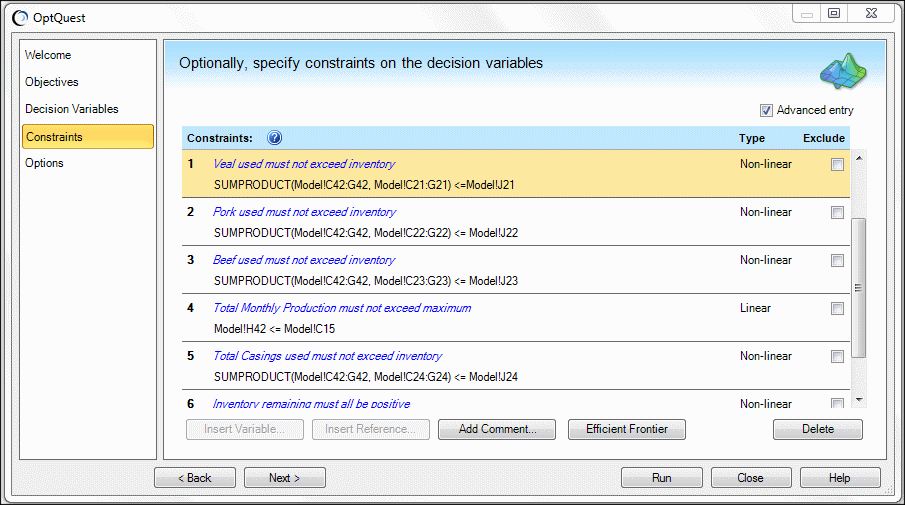Go to the Objectives page

[x=51, y=82]
